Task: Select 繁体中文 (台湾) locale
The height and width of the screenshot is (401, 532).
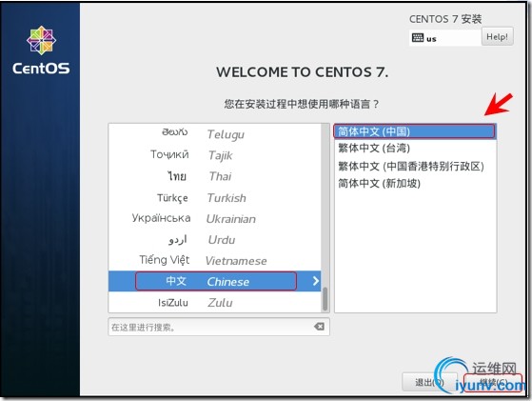Action: click(x=415, y=148)
